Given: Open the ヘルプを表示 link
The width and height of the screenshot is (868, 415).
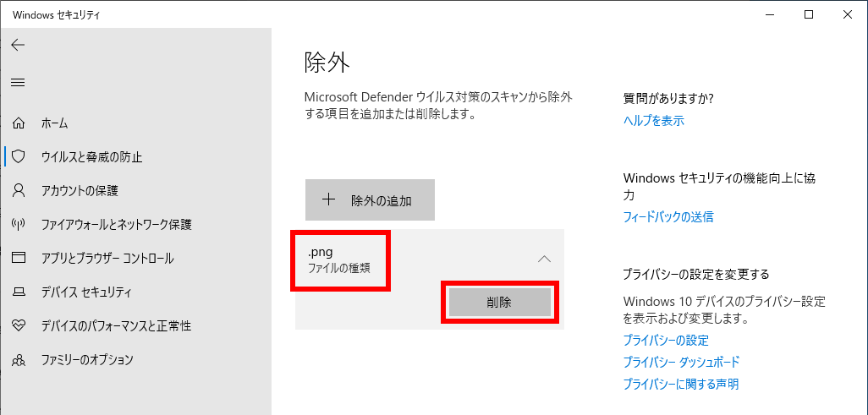Looking at the screenshot, I should click(654, 121).
